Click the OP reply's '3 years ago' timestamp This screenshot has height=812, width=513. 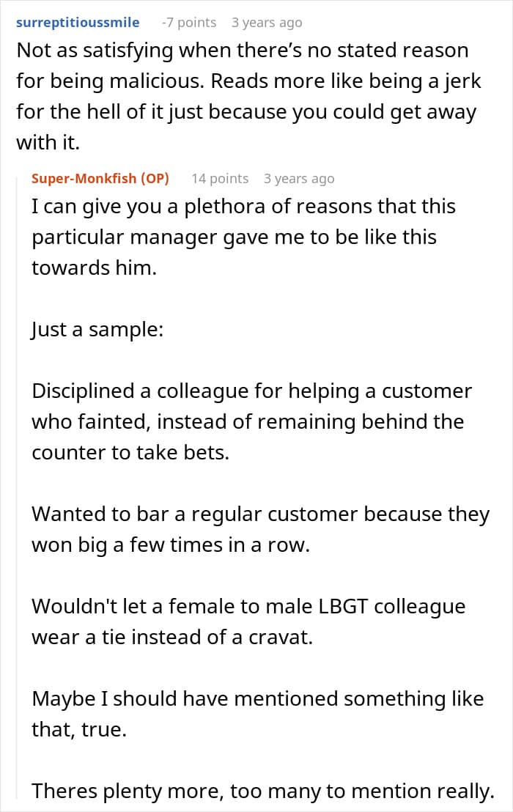299,179
